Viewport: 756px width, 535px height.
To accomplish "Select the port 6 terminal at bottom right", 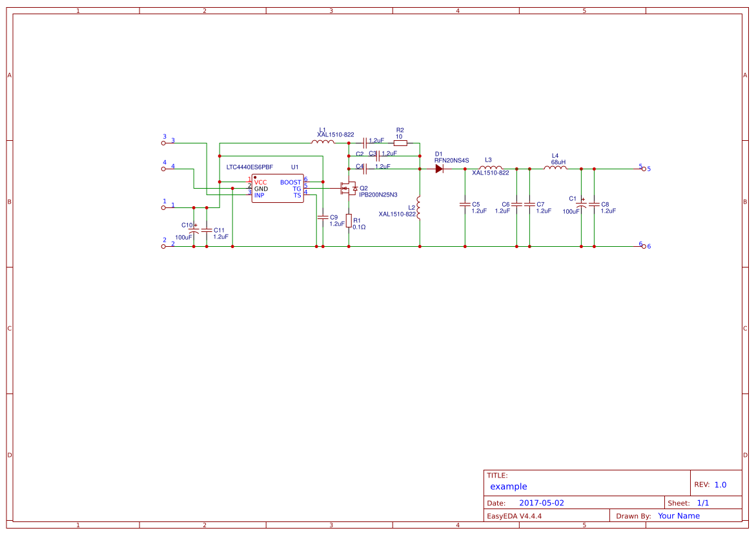I will [643, 246].
